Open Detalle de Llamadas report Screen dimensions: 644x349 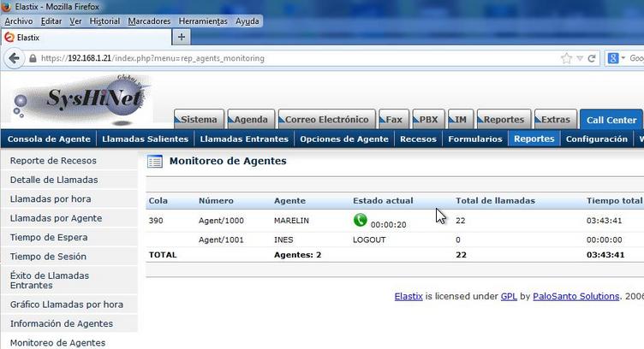[x=54, y=180]
